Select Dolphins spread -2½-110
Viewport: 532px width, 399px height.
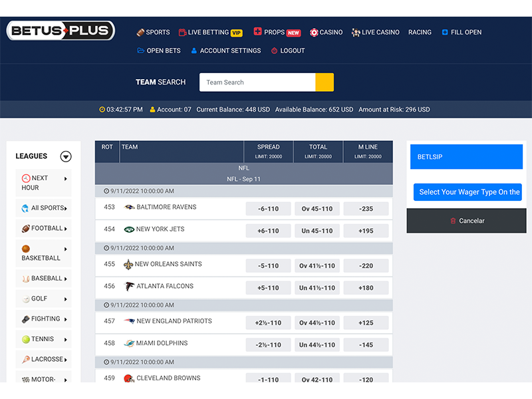(269, 345)
